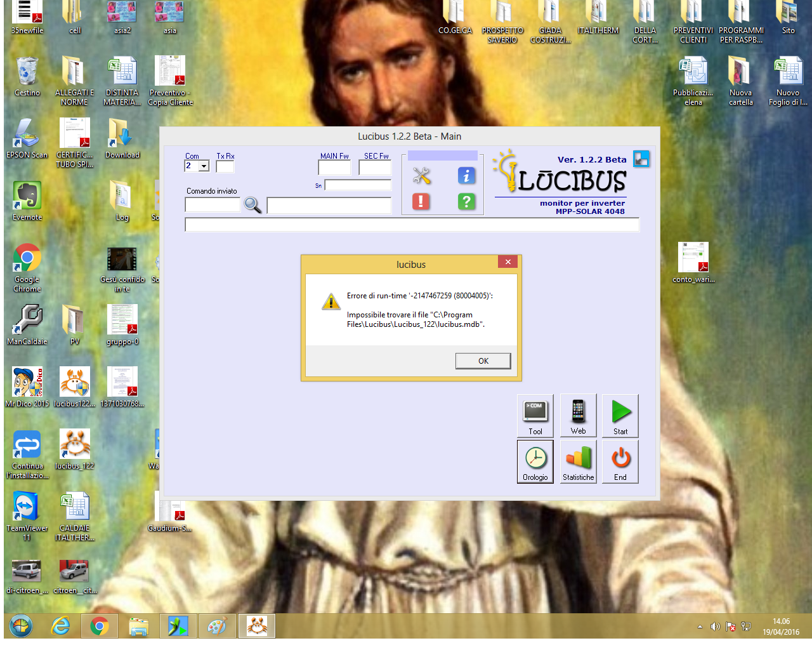Open Pubblicazi... elena desktop icon

click(693, 81)
